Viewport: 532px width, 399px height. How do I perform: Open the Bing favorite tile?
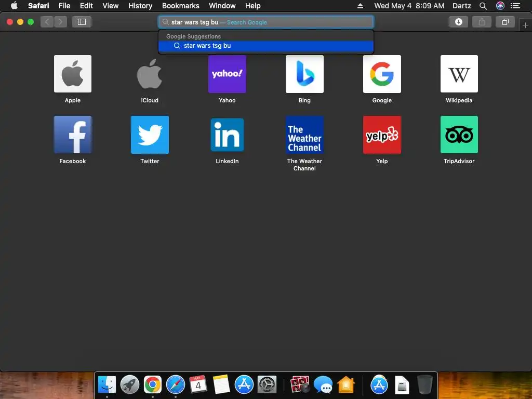click(304, 74)
